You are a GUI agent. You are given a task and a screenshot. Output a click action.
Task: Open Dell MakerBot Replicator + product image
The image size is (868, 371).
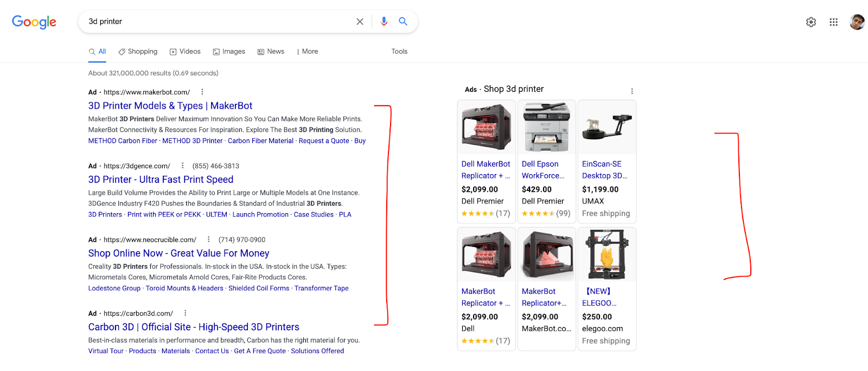coord(486,127)
